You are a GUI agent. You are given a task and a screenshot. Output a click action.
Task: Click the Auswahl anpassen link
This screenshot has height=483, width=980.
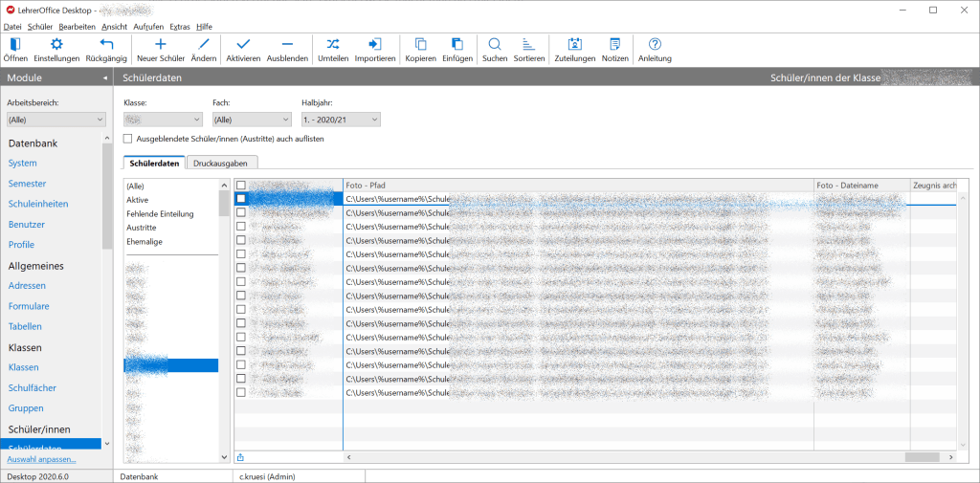pos(41,459)
